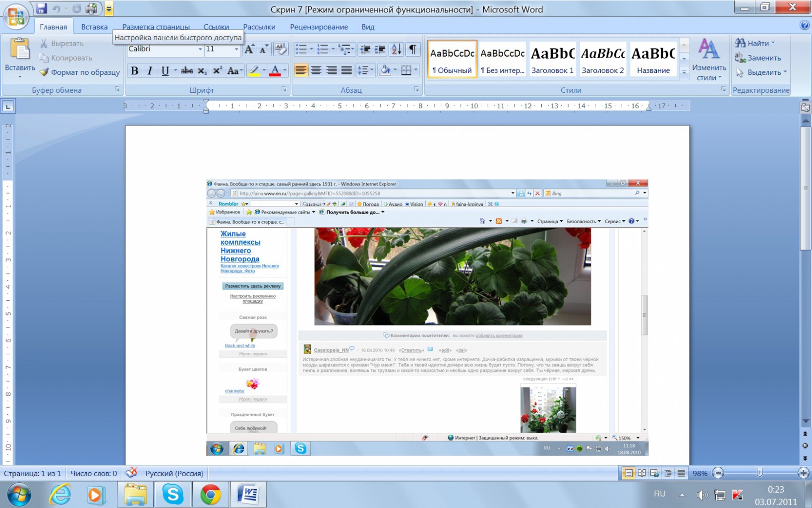812x508 pixels.
Task: Switch to Рассылки tab
Action: click(259, 27)
